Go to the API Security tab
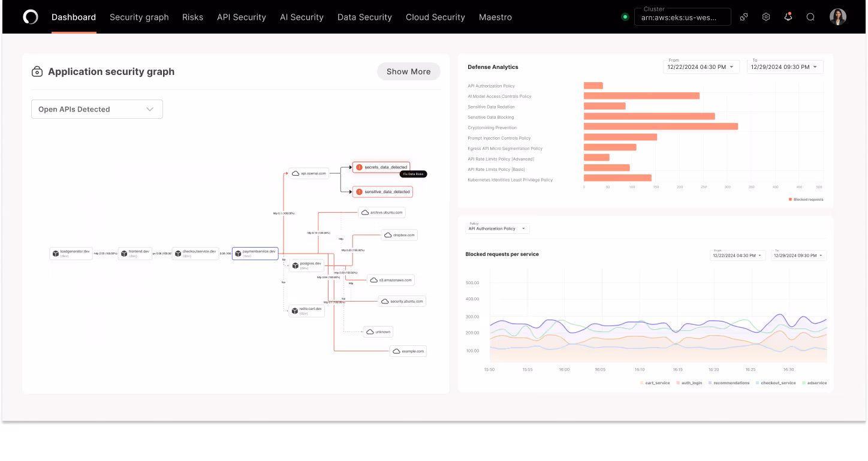Viewport: 868px width, 461px height. point(242,17)
